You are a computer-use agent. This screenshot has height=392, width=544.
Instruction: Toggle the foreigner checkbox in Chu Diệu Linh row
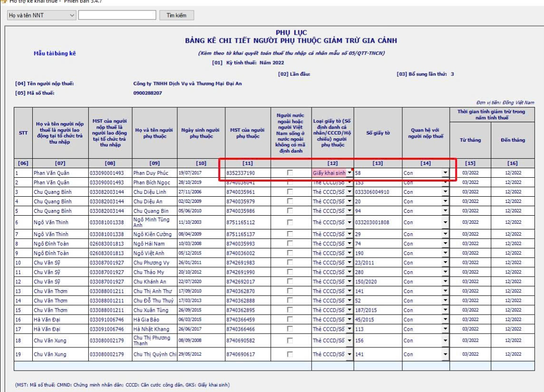[x=290, y=192]
